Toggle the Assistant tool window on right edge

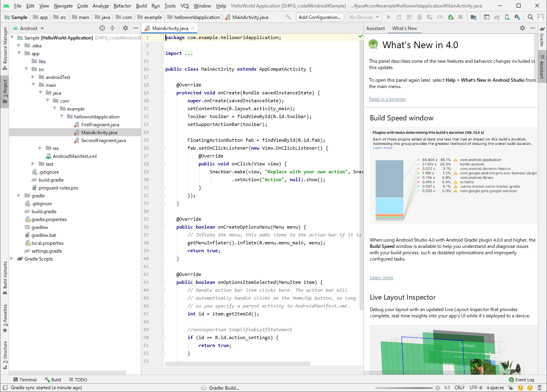tap(542, 66)
